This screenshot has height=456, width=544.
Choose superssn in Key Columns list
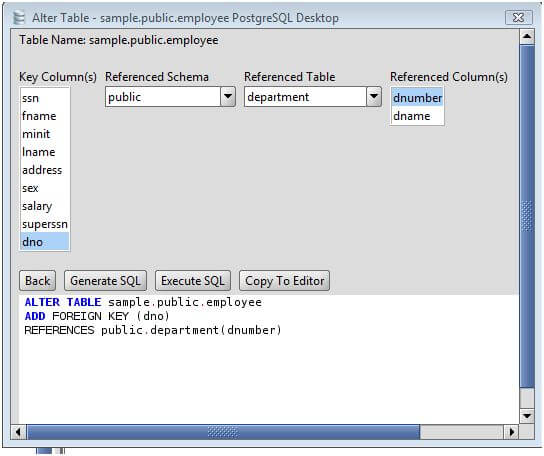coord(45,224)
